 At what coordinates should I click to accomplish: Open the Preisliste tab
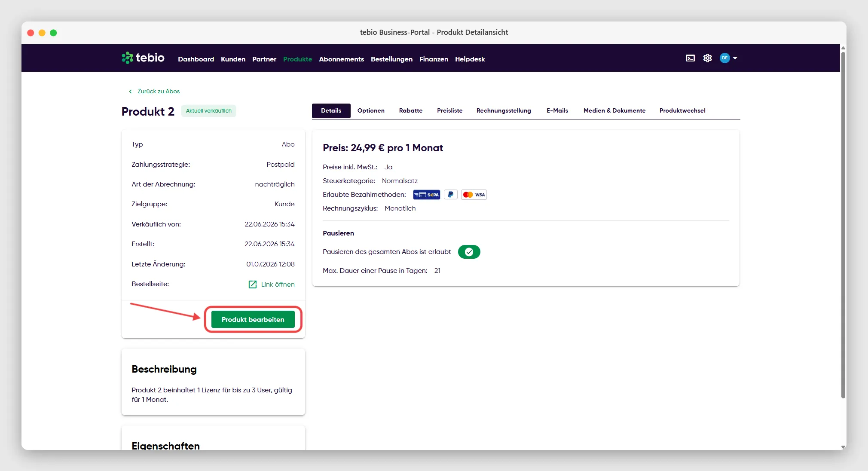(x=449, y=110)
